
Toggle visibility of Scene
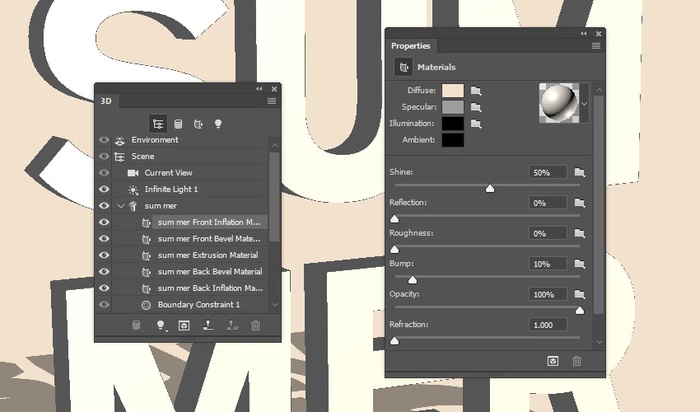coord(104,156)
